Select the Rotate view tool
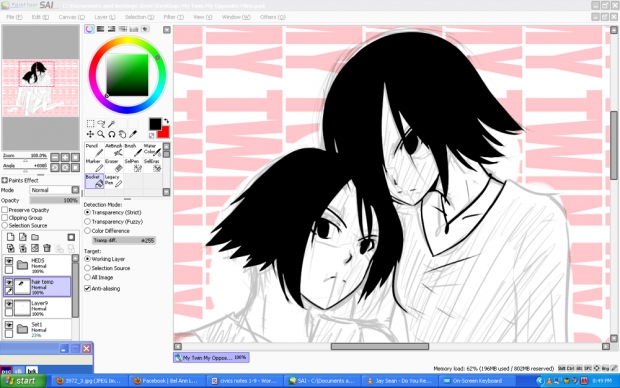This screenshot has width=620, height=388. [x=112, y=134]
